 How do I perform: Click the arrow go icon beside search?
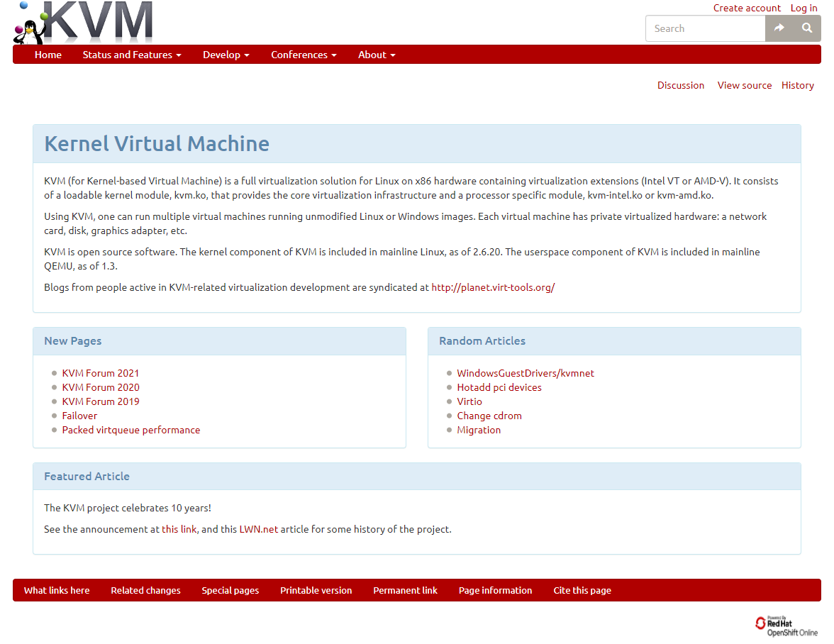[x=779, y=28]
